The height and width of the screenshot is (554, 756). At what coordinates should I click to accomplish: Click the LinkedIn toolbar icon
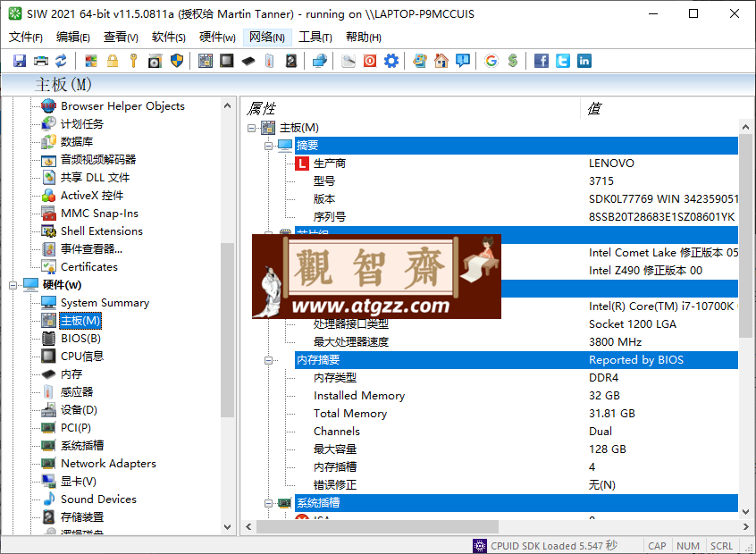584,61
